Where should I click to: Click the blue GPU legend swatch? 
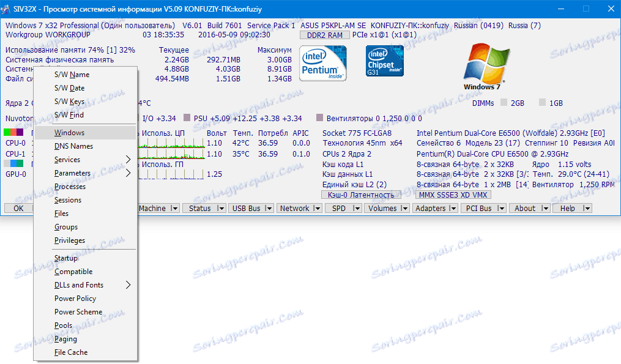(x=13, y=163)
